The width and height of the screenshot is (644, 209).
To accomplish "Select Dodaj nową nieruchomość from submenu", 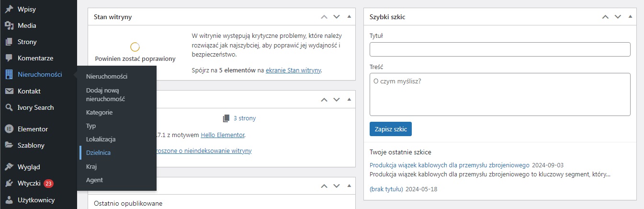I will (x=105, y=94).
